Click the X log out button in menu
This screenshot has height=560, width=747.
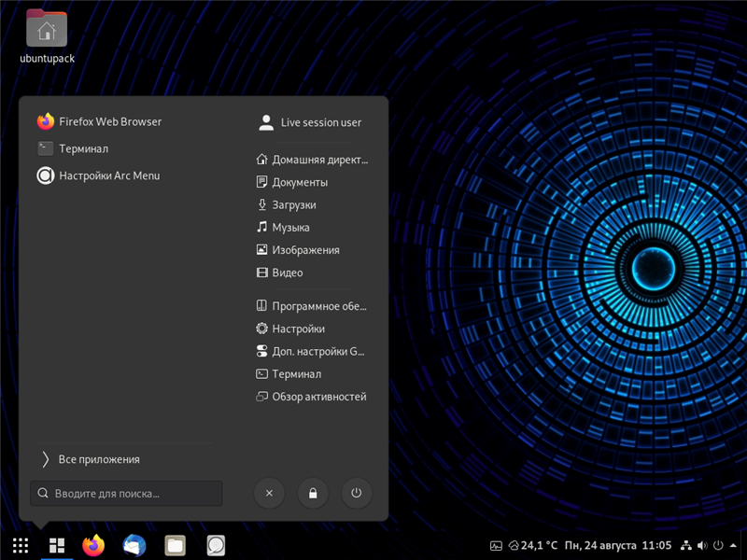[269, 493]
